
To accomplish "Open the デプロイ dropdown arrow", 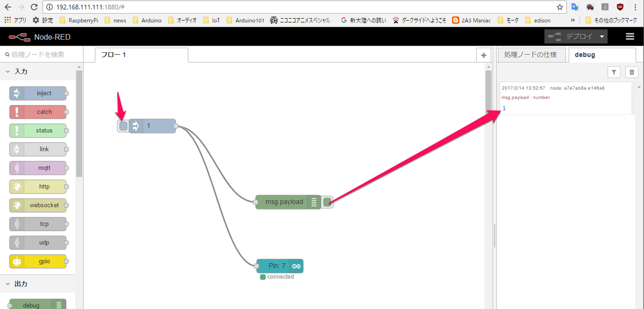I will 601,37.
